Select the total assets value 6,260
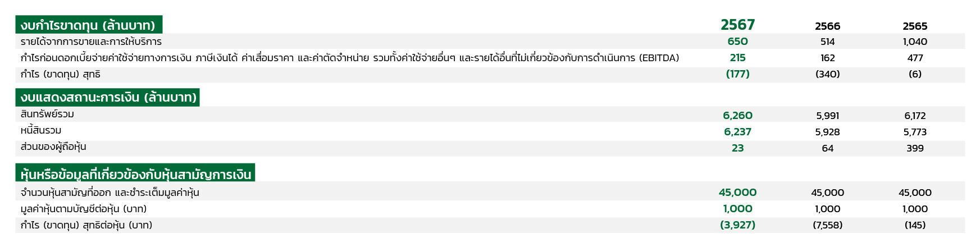 pyautogui.click(x=737, y=116)
